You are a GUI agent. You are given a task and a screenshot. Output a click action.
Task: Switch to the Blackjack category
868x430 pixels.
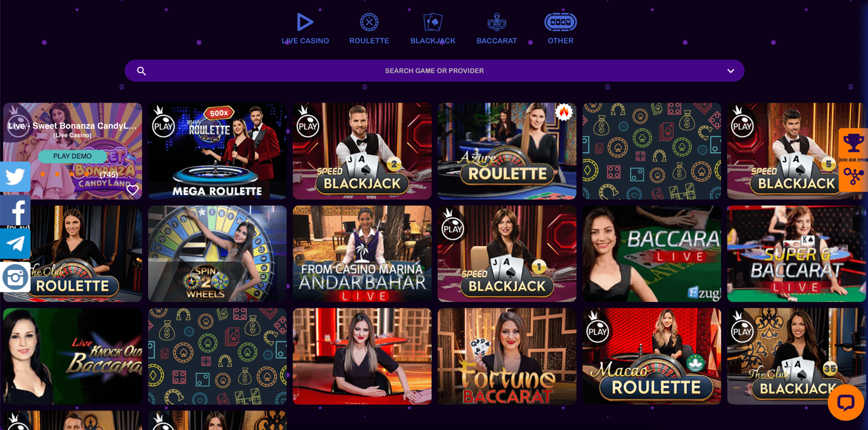click(x=433, y=29)
